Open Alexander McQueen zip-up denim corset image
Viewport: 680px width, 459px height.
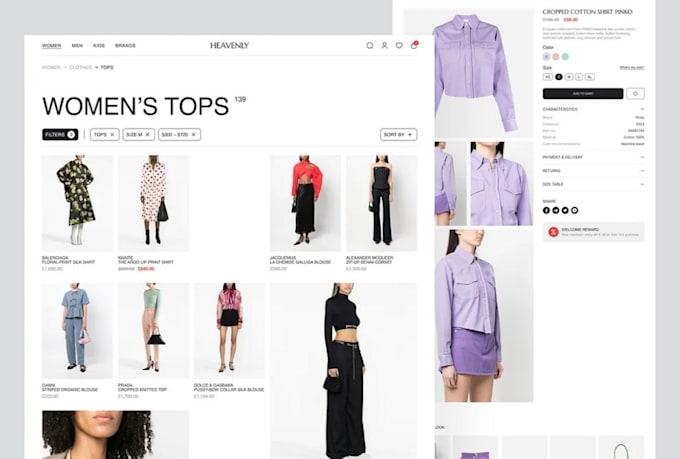point(382,203)
